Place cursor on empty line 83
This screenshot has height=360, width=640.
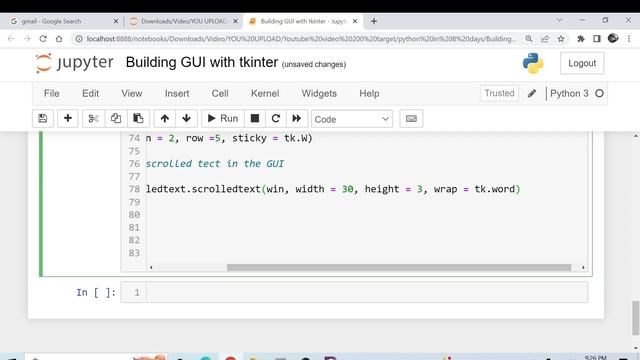tap(367, 253)
